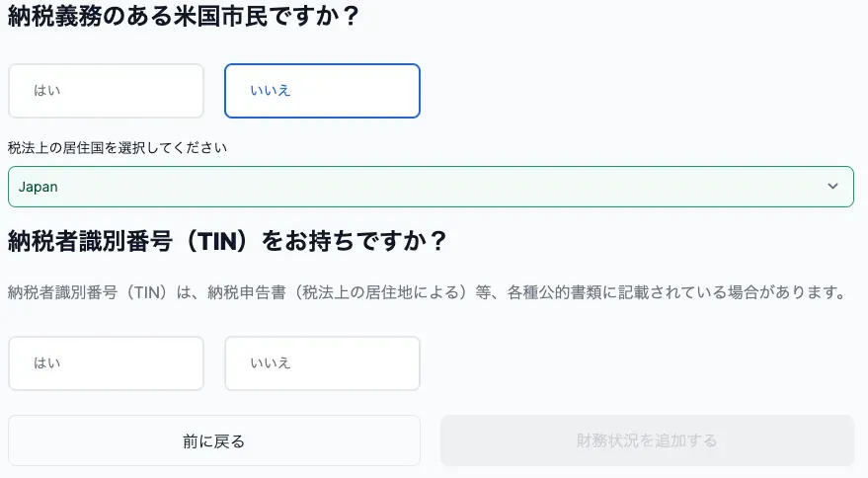
Task: Expand the country of tax residence list
Action: 431,187
